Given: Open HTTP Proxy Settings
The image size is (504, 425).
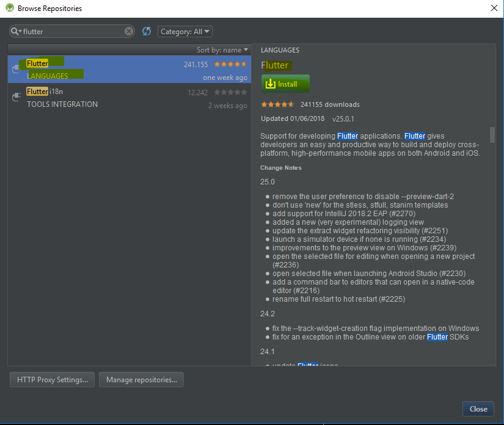Looking at the screenshot, I should click(53, 380).
